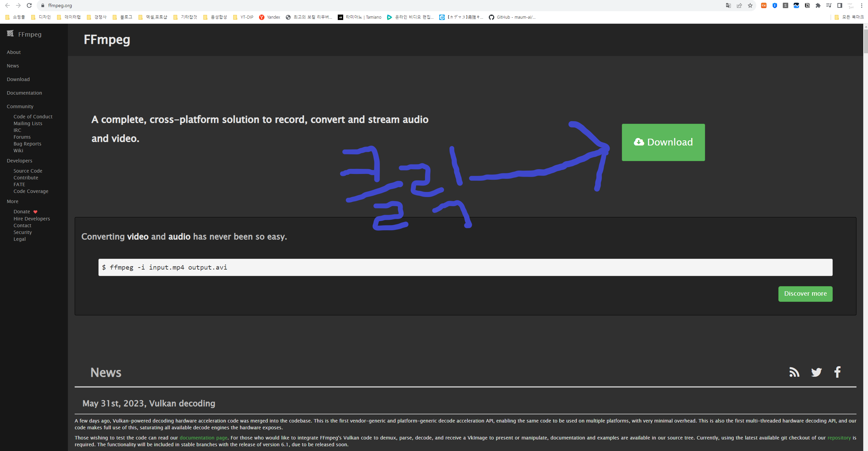The image size is (868, 451).
Task: Open Bug Reports link
Action: coord(27,144)
